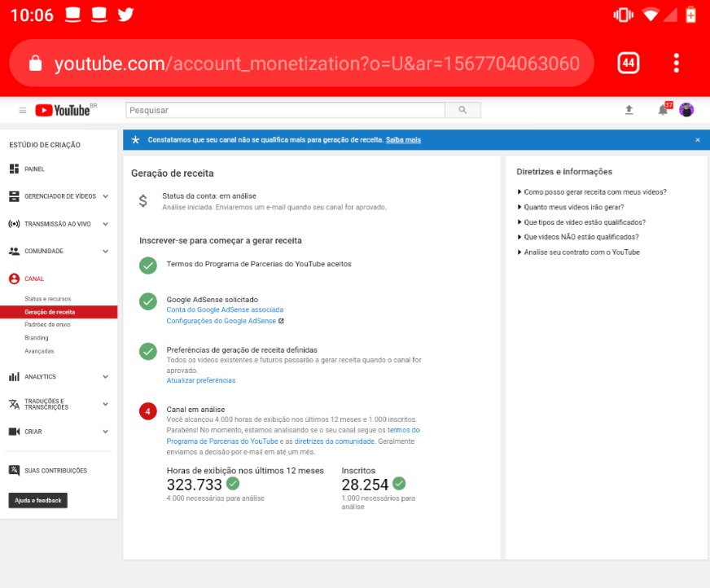Click checkmark beside Google AdSense solicitado
Image resolution: width=710 pixels, height=588 pixels.
coord(147,301)
